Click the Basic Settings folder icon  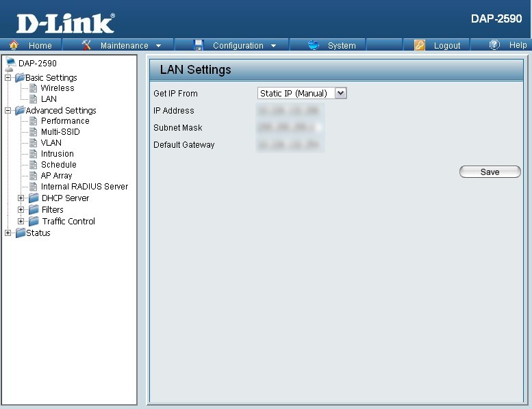click(x=20, y=77)
